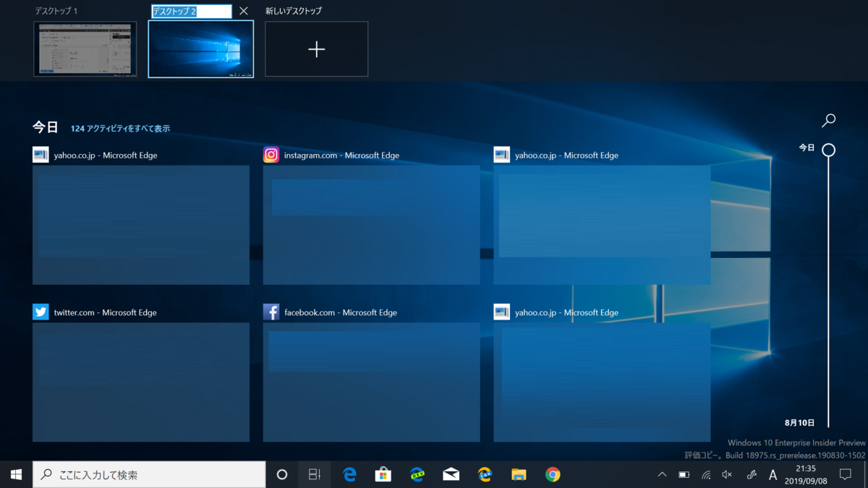
Task: Click the Twitter bird icon
Action: coord(41,312)
